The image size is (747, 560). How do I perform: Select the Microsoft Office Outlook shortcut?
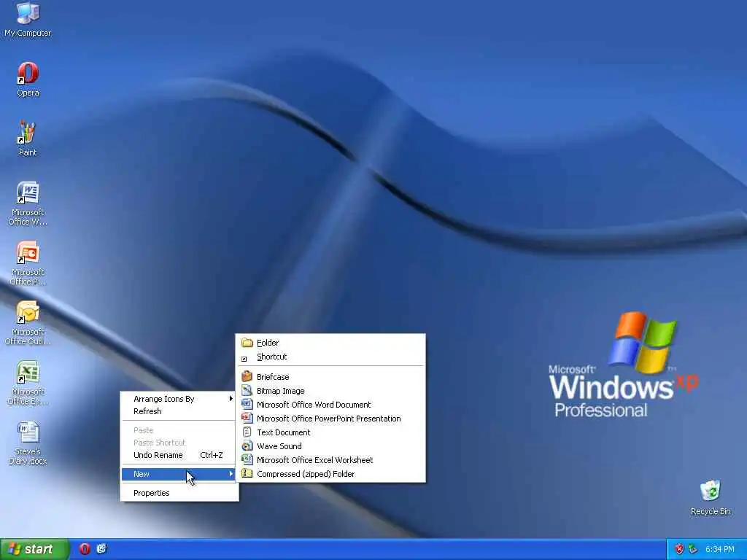pyautogui.click(x=28, y=323)
